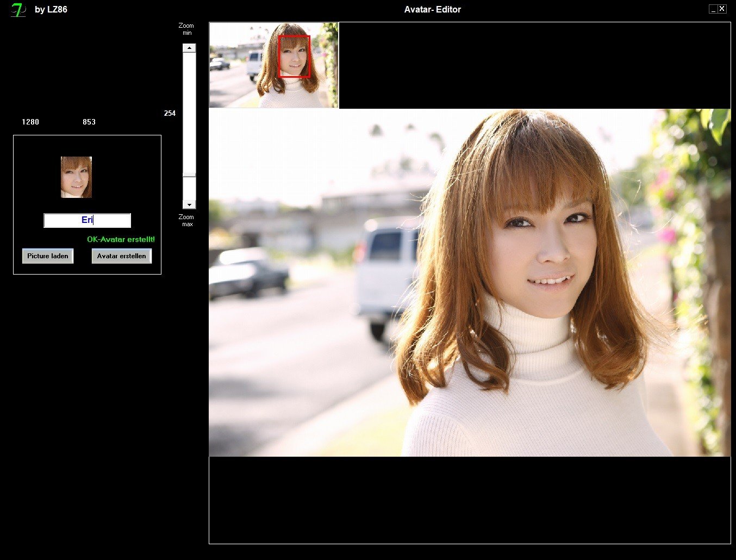Click the 'by LZ86' author text
The height and width of the screenshot is (560, 736).
pyautogui.click(x=51, y=9)
